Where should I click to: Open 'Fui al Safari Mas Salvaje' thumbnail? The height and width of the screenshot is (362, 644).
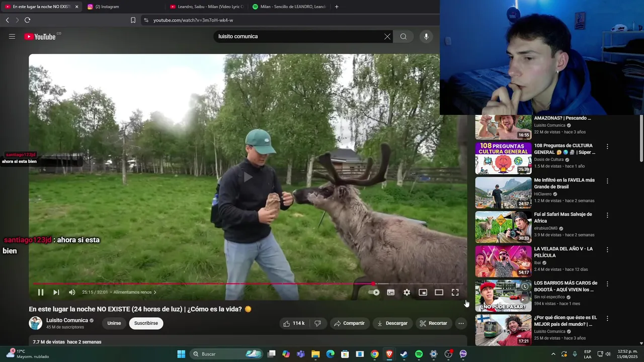click(x=503, y=227)
